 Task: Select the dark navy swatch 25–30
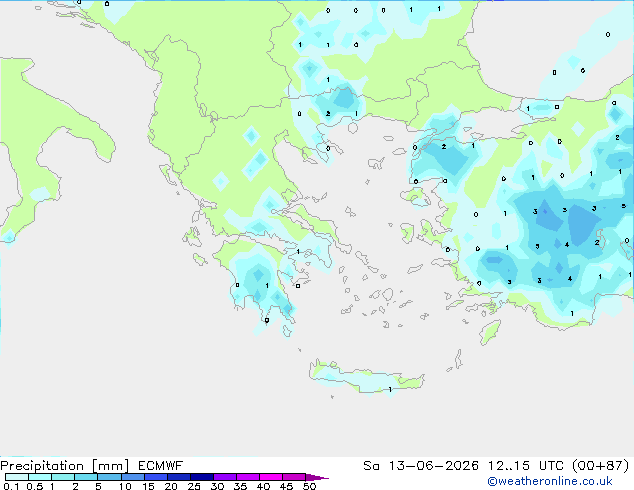(201, 477)
